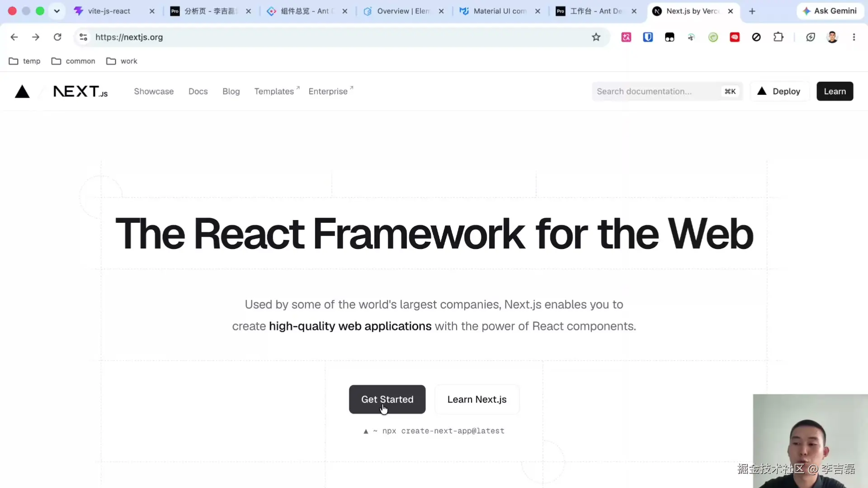This screenshot has width=868, height=488.
Task: Close the Overview Element tab
Action: (441, 11)
